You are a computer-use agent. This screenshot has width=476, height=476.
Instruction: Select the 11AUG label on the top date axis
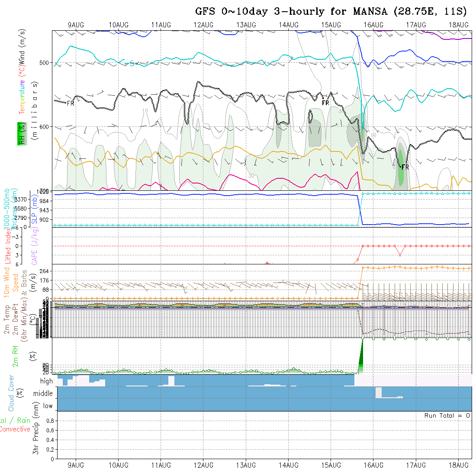pos(161,25)
